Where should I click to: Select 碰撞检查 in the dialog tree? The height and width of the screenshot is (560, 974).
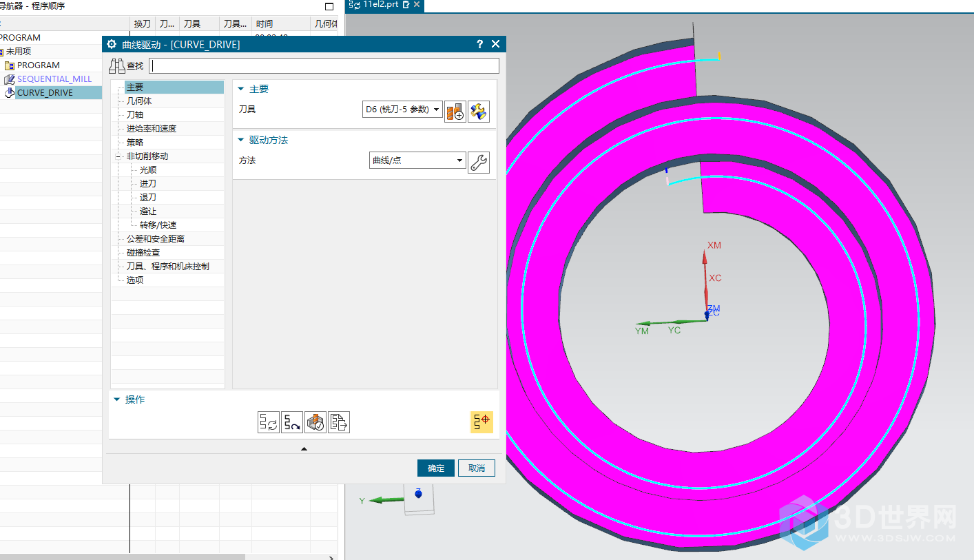click(x=143, y=253)
